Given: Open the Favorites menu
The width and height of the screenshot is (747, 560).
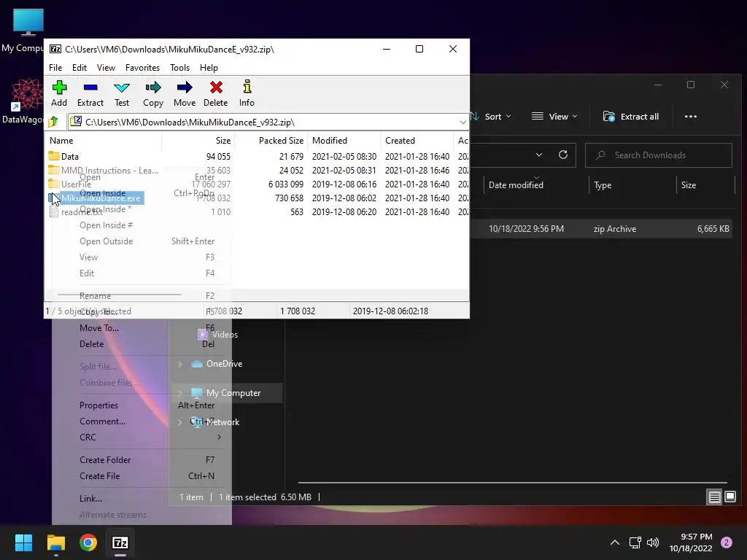Looking at the screenshot, I should (x=142, y=68).
